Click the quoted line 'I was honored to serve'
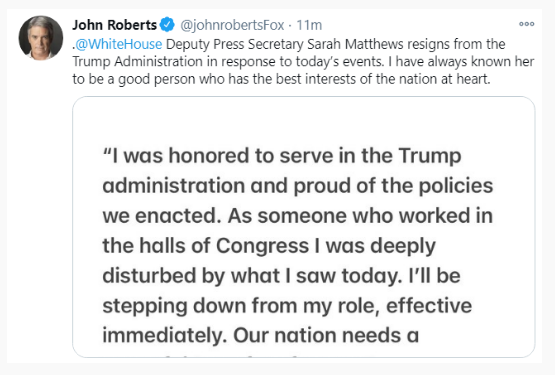 [x=282, y=156]
